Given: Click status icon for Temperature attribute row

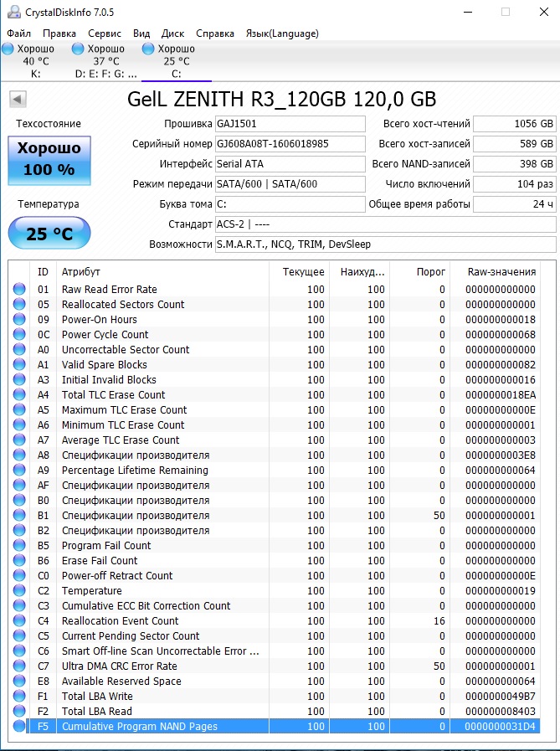Looking at the screenshot, I should point(19,590).
